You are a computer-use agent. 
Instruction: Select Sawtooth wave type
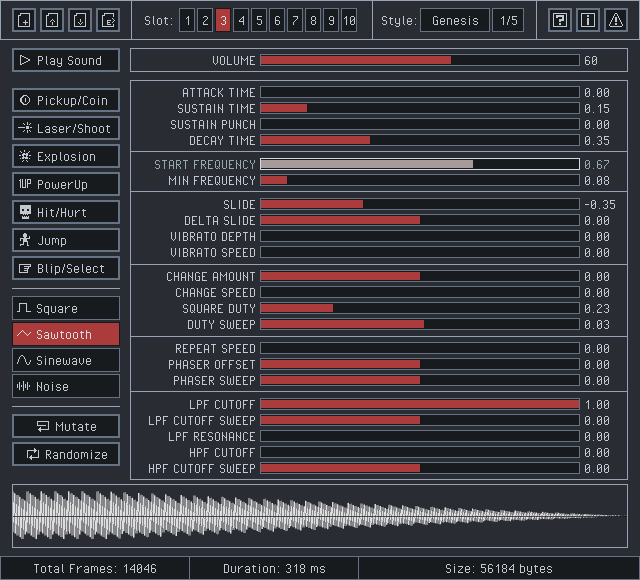pos(66,334)
